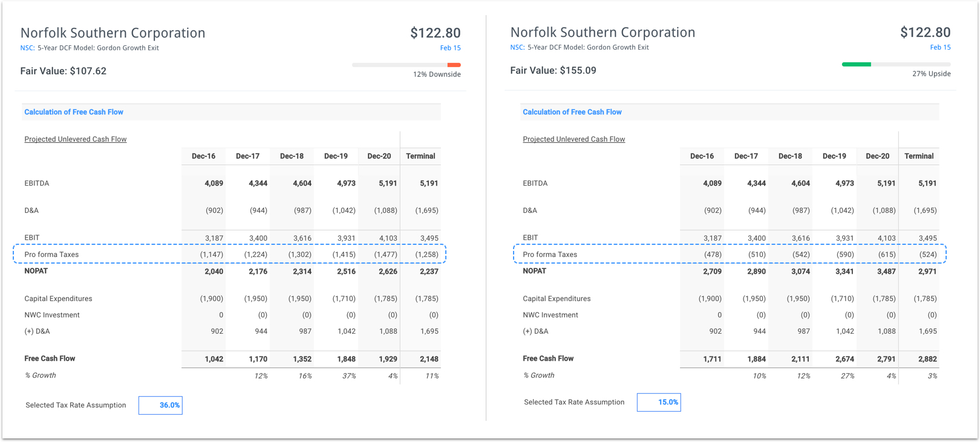Click NOPAT value 2,516
The height and width of the screenshot is (442, 980).
click(346, 271)
